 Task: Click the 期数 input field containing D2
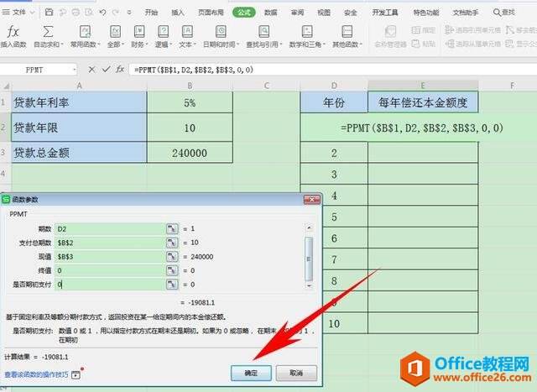pos(110,229)
